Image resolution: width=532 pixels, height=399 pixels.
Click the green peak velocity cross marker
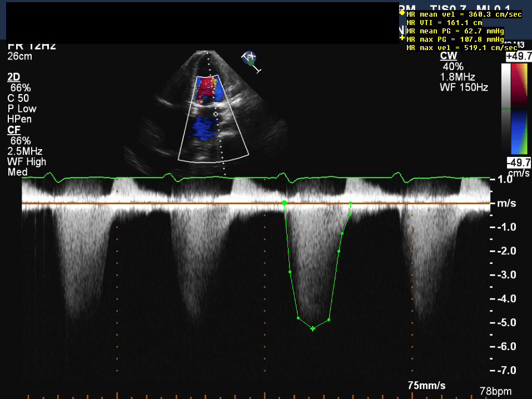pyautogui.click(x=312, y=328)
